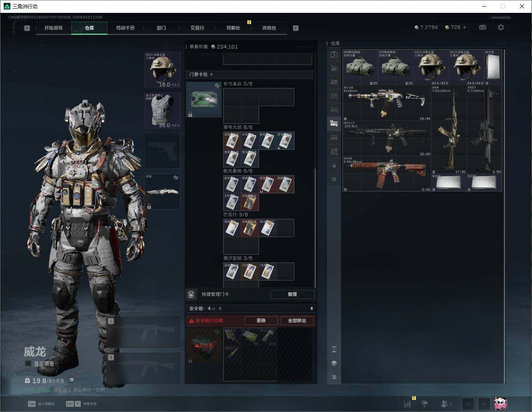Open the 开始游戏 tab
The image size is (532, 412).
pyautogui.click(x=54, y=28)
